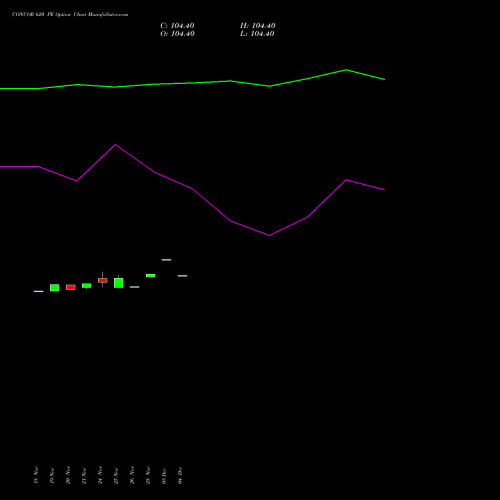Select the flat candle above 26 Nov

[135, 287]
